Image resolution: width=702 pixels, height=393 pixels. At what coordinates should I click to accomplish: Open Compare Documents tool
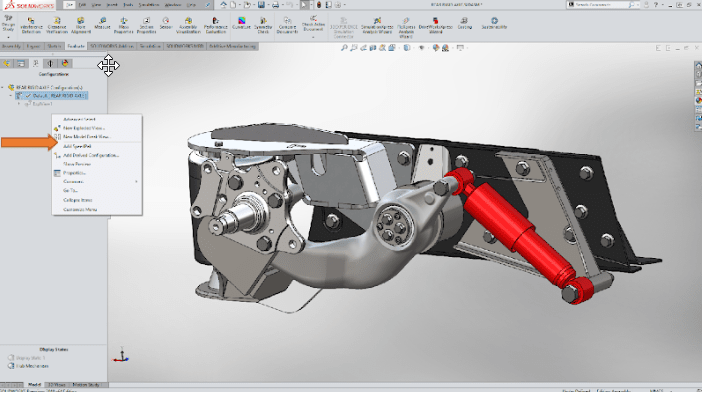tap(287, 25)
